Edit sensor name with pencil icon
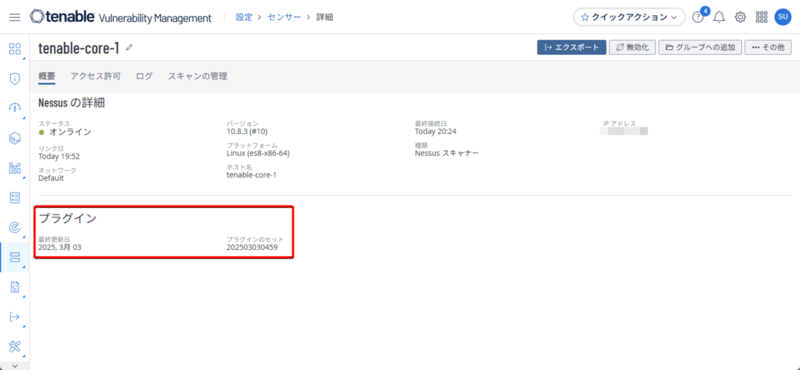 pos(130,47)
